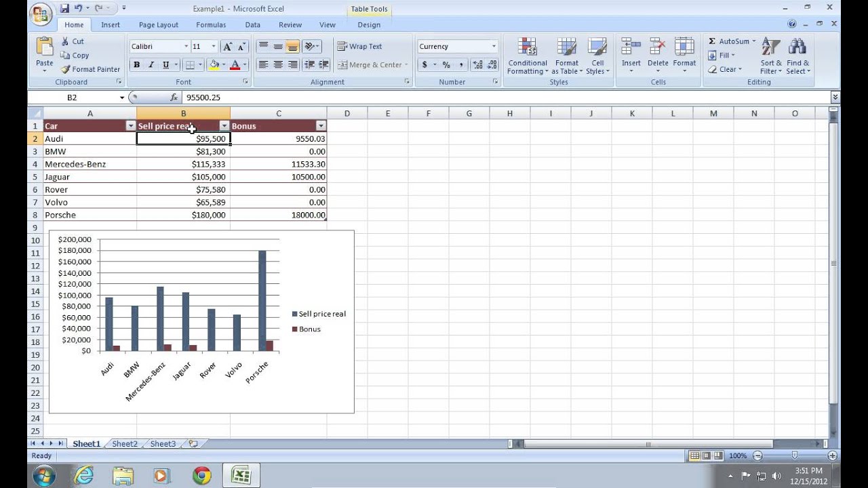This screenshot has width=868, height=488.
Task: Open the font size dropdown
Action: [x=214, y=47]
